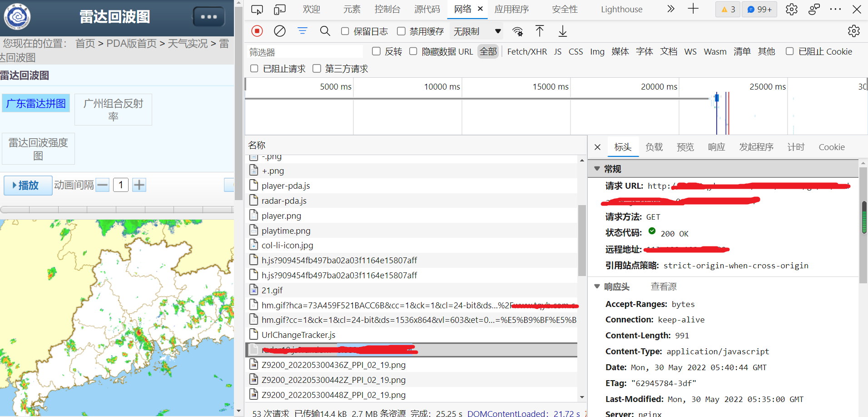Collapse the 响应头 section

[597, 286]
